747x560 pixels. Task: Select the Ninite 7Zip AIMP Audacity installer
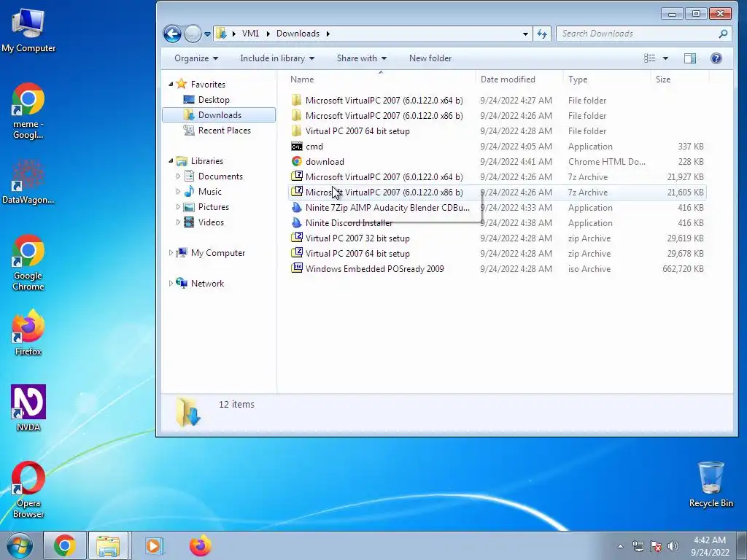[x=497, y=208]
